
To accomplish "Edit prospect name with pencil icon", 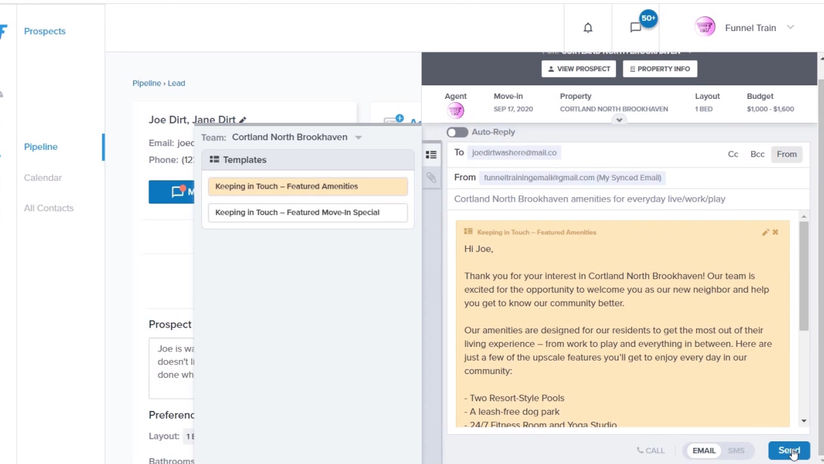I will click(243, 120).
